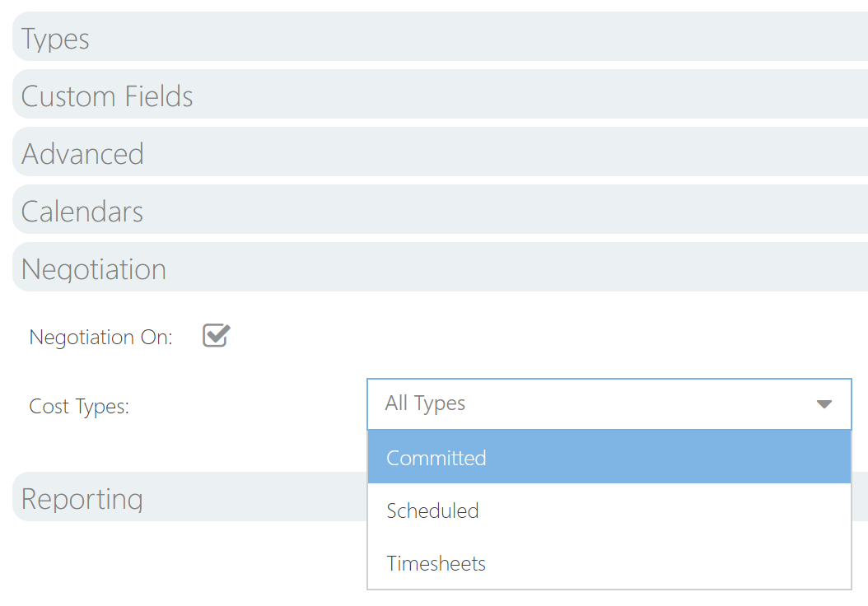
Task: Collapse the Negotiation section
Action: coord(440,267)
